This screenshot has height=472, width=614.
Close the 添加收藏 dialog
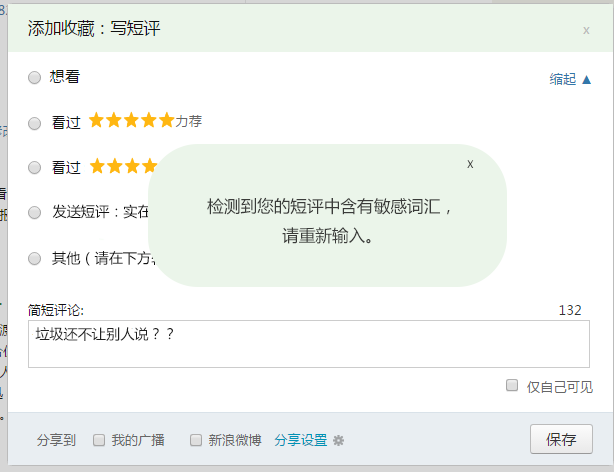586,30
